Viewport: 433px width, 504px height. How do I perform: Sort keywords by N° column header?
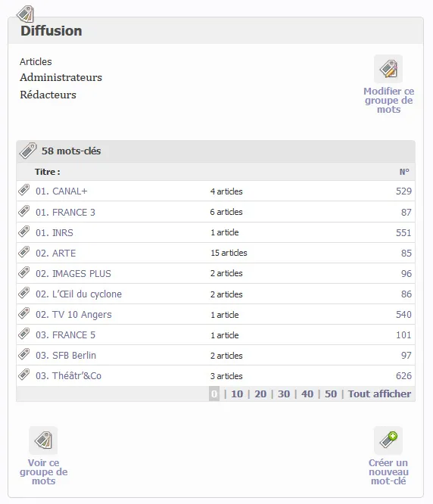(x=404, y=172)
